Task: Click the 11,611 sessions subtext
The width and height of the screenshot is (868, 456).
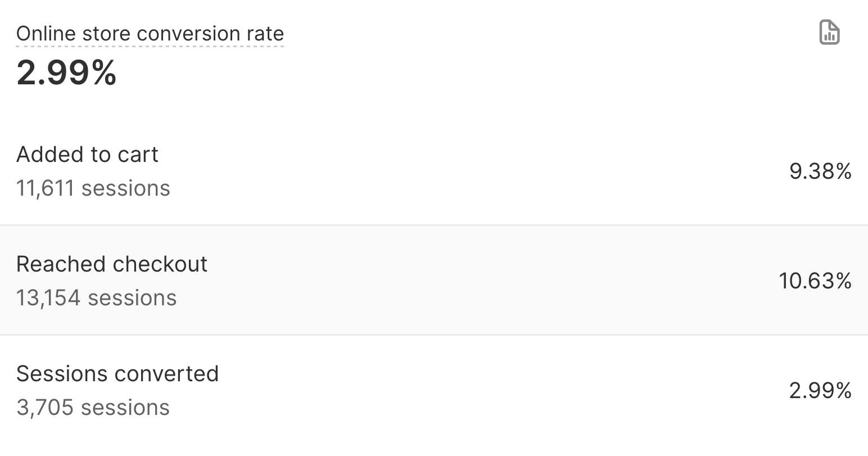Action: pyautogui.click(x=93, y=188)
